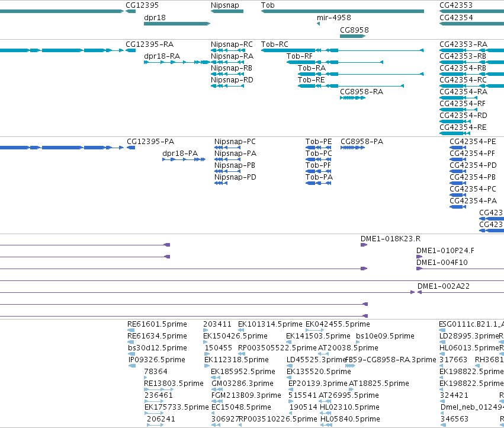Select the EK042455.5prime EST label
The height and width of the screenshot is (428, 504).
coord(338,324)
